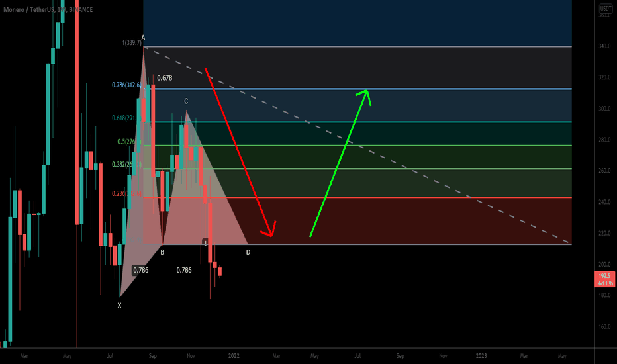Select the current price label 192.9
617x364 pixels.
point(604,276)
